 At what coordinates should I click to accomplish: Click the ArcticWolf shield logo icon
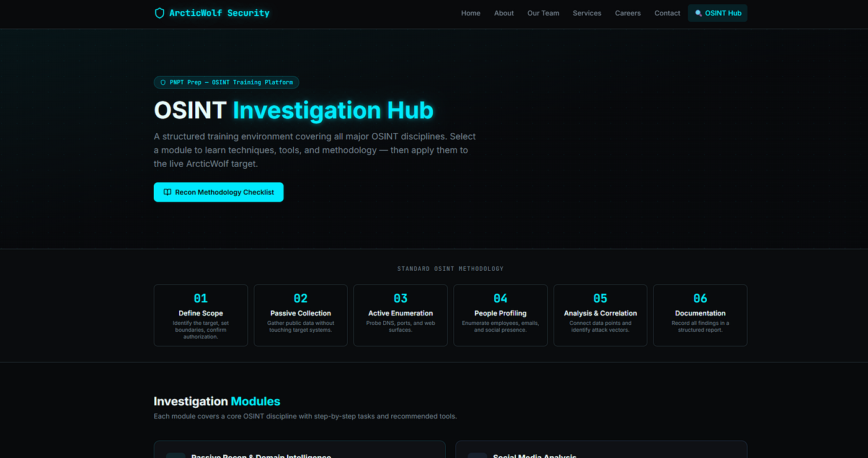[x=159, y=13]
